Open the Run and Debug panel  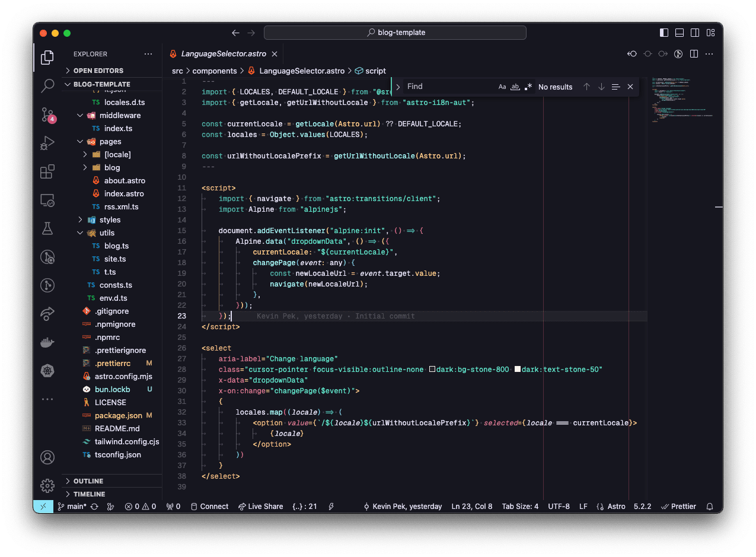click(47, 142)
